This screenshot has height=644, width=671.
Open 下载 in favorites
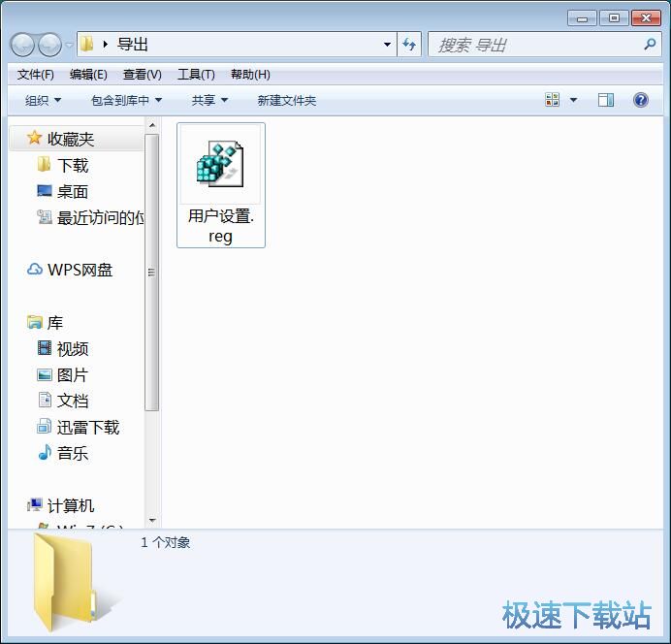pos(73,165)
